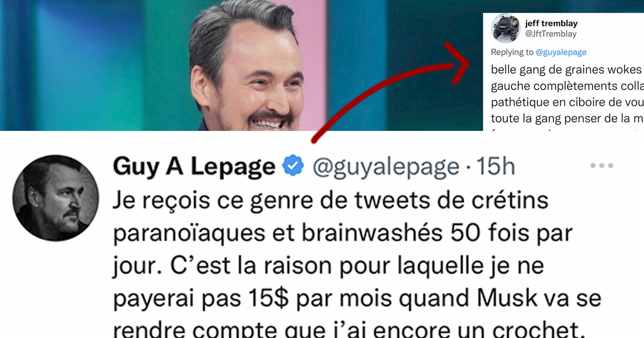Open the three-dot more options menu
Screen dimensions: 644x338
[601, 166]
